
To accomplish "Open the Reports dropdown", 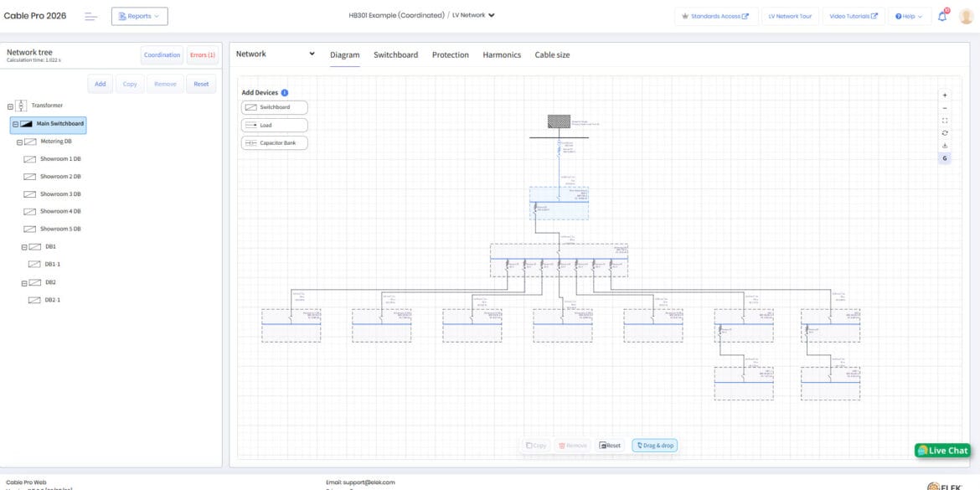I will tap(139, 16).
